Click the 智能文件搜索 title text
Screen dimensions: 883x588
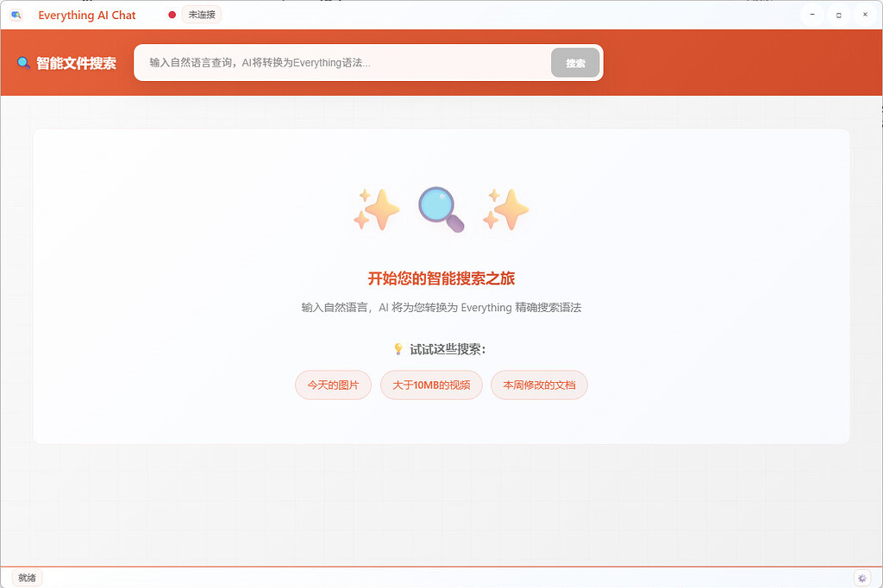tap(76, 63)
